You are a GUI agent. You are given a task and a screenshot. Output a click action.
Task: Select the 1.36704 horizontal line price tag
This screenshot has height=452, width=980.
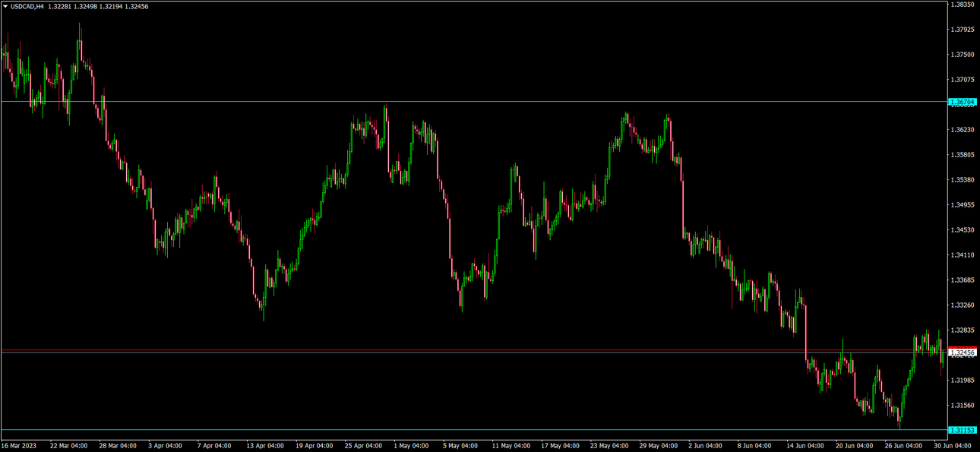click(x=963, y=102)
